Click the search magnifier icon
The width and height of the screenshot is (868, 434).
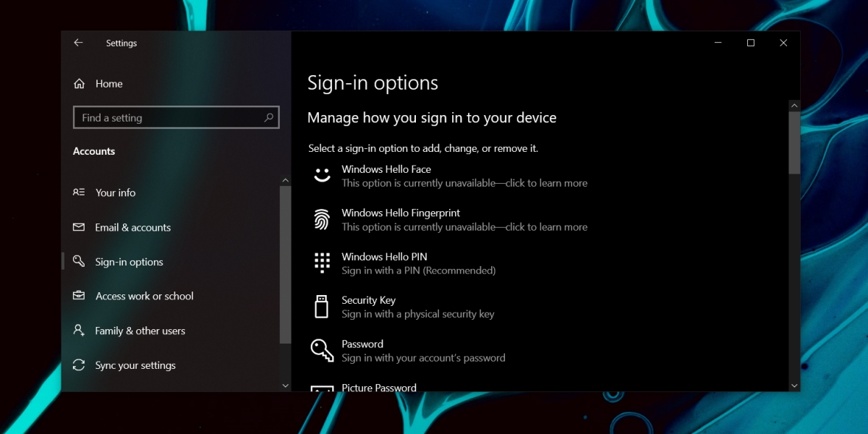[268, 117]
